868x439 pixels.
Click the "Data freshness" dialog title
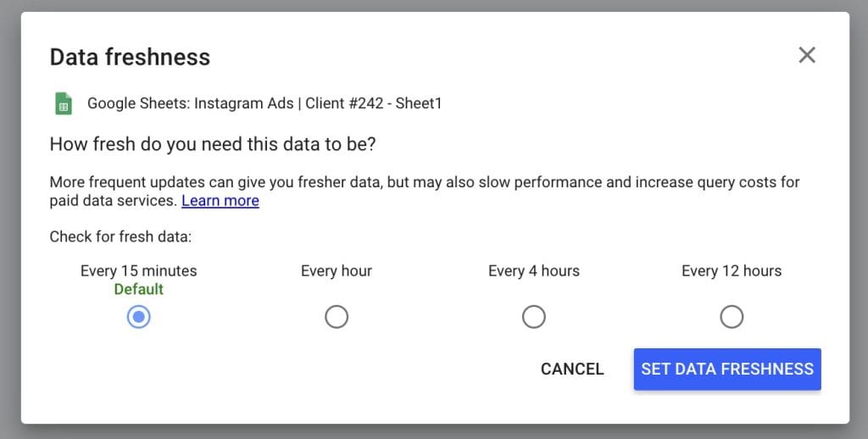click(130, 57)
